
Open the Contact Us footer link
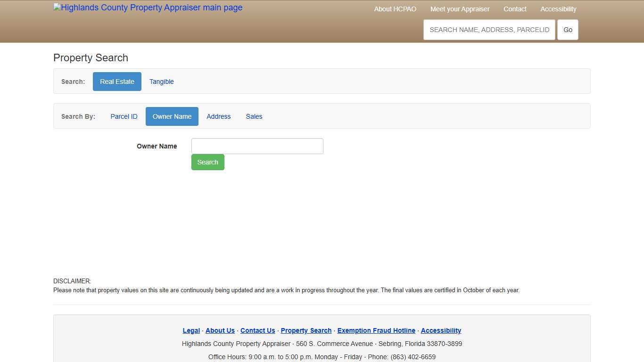[257, 330]
